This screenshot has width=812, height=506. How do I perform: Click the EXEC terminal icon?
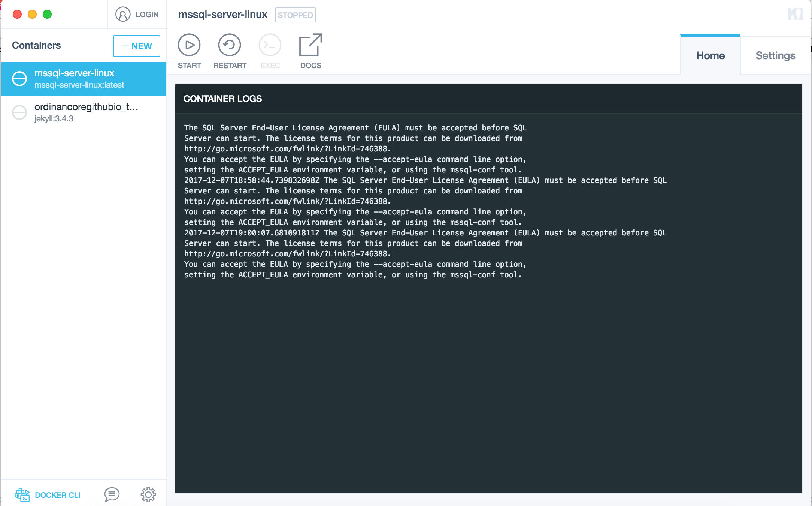(270, 45)
